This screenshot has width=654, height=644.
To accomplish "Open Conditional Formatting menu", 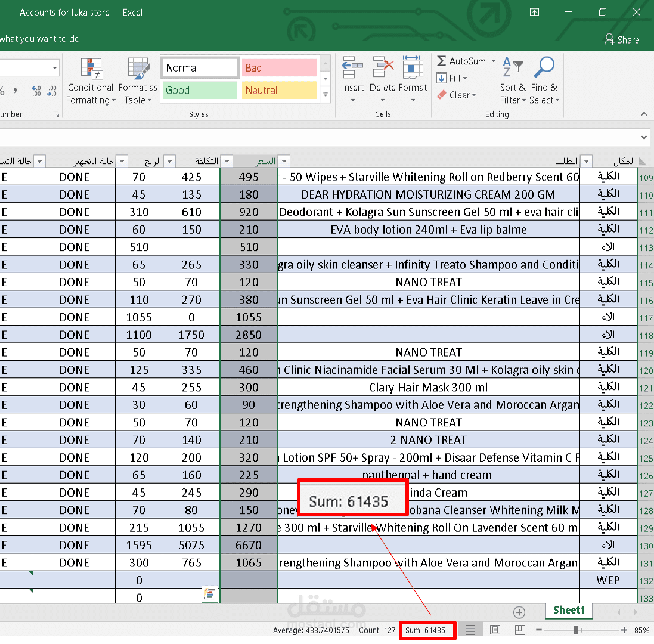I will click(x=91, y=81).
